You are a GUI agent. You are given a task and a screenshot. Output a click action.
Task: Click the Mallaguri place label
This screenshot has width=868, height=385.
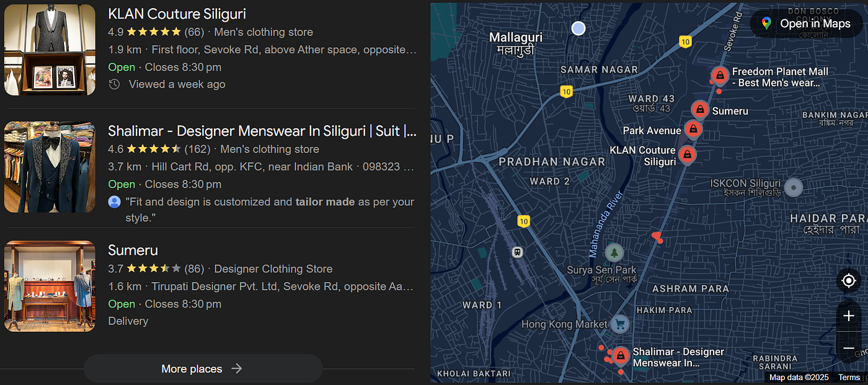[x=516, y=38]
